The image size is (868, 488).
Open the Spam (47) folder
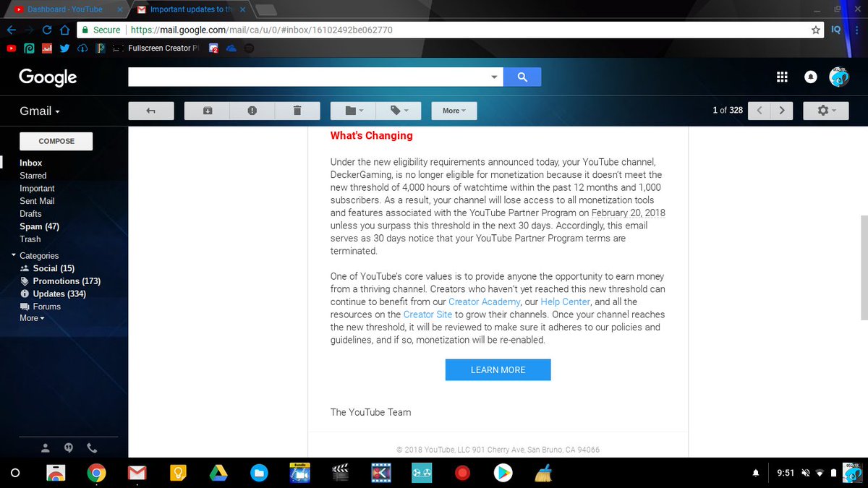(x=39, y=226)
